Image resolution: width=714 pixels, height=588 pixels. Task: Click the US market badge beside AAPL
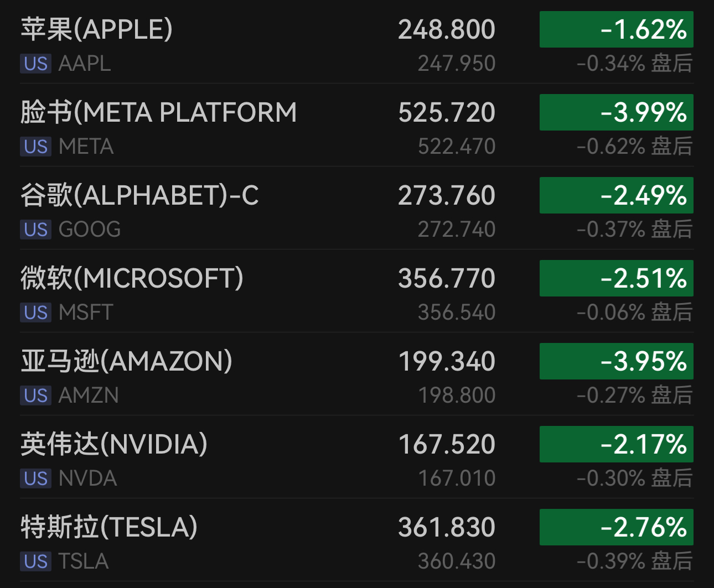tap(36, 64)
